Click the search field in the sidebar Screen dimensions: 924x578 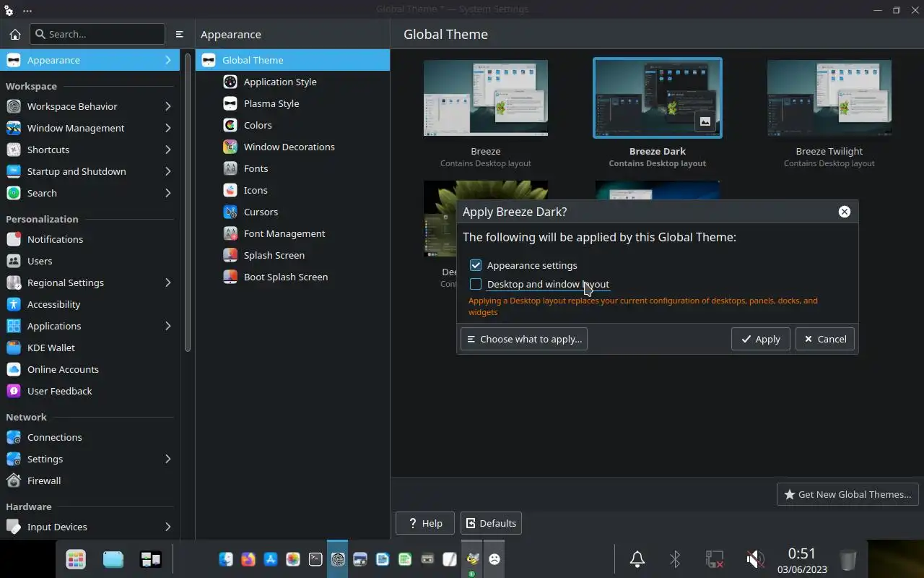[97, 34]
